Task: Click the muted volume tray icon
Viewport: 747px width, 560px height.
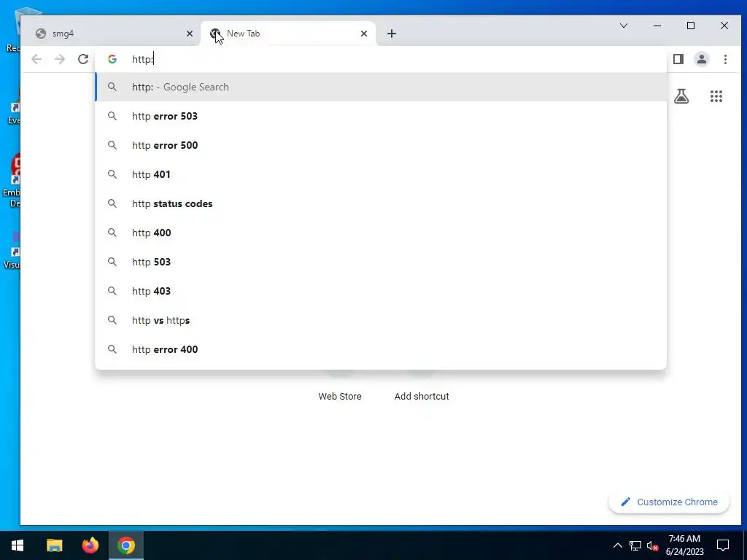Action: tap(652, 545)
